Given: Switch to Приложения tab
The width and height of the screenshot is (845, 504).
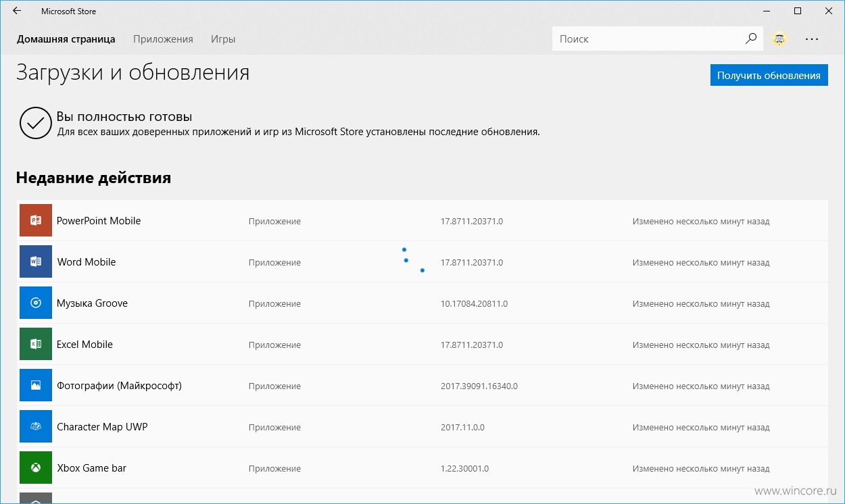Looking at the screenshot, I should [163, 39].
